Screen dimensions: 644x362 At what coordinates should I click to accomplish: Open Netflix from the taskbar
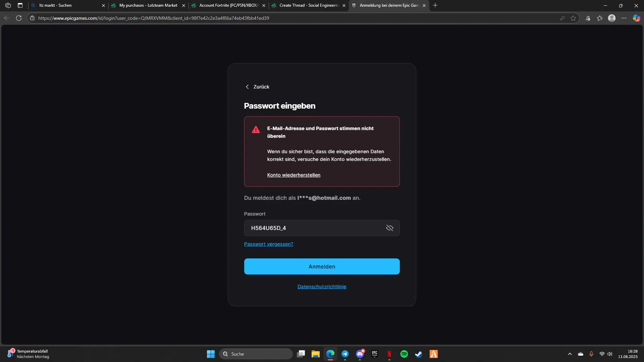coord(389,354)
